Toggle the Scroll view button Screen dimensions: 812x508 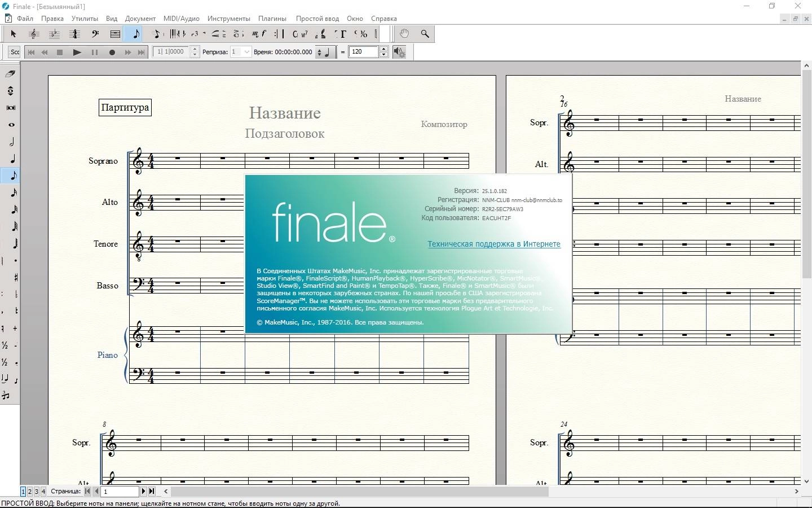(15, 52)
